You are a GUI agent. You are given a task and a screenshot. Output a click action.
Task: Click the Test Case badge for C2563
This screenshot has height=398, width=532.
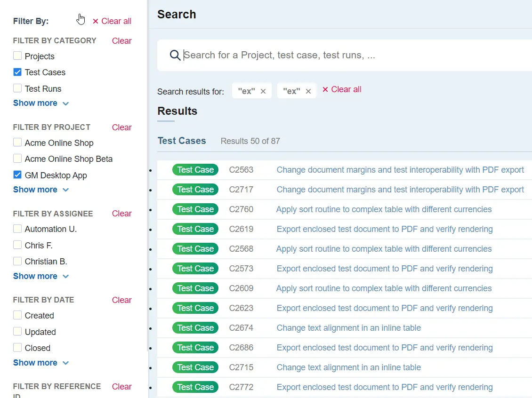pyautogui.click(x=195, y=170)
